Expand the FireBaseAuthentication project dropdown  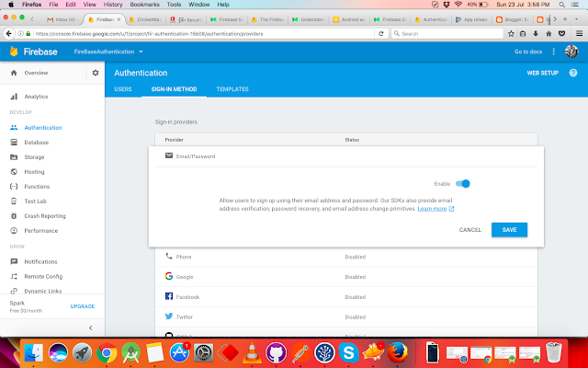(108, 52)
